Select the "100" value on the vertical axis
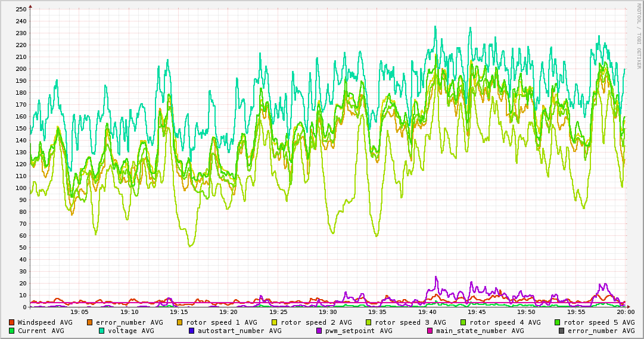This screenshot has width=644, height=339. [20, 188]
